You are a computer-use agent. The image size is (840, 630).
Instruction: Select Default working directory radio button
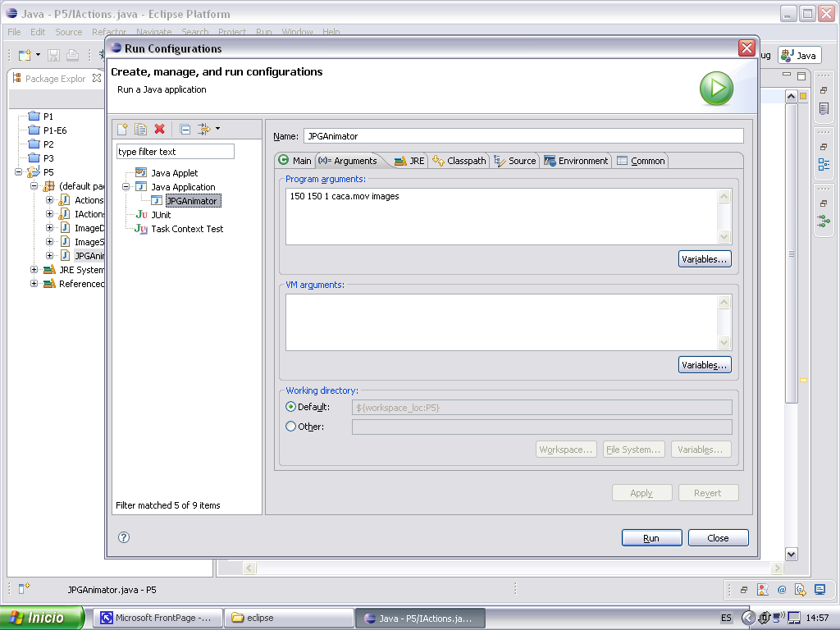click(291, 407)
